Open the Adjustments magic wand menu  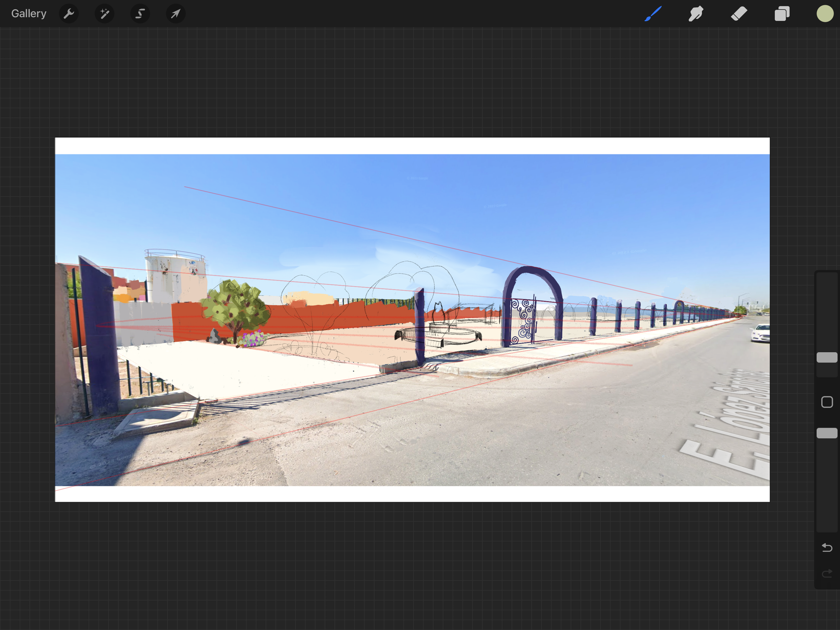104,14
